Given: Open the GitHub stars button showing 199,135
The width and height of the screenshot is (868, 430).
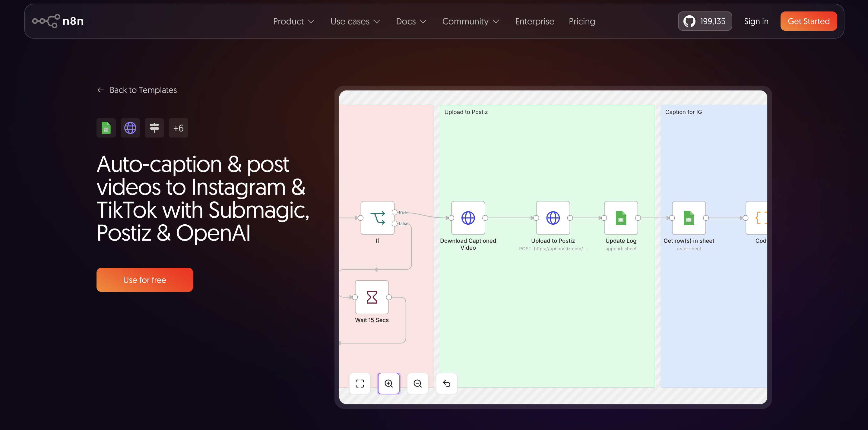Looking at the screenshot, I should coord(705,21).
